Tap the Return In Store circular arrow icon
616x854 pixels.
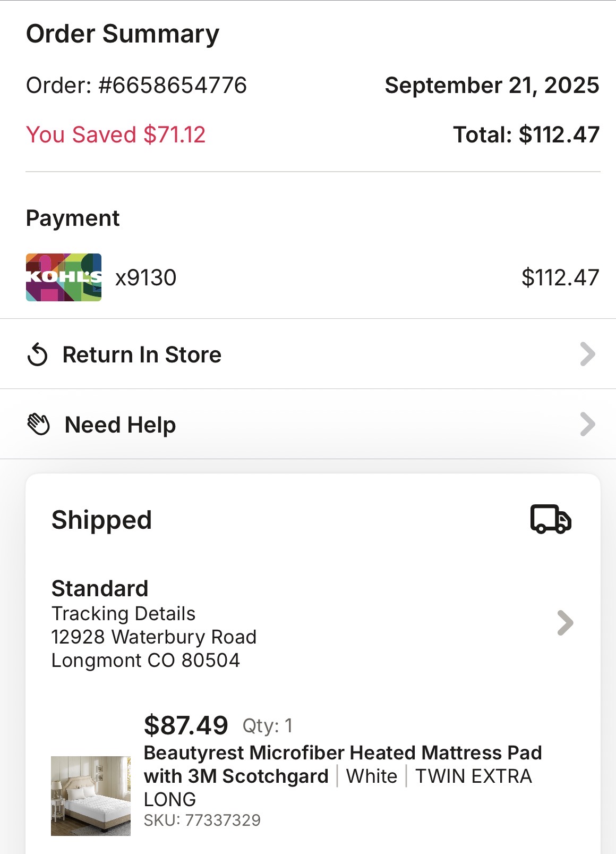pos(38,354)
